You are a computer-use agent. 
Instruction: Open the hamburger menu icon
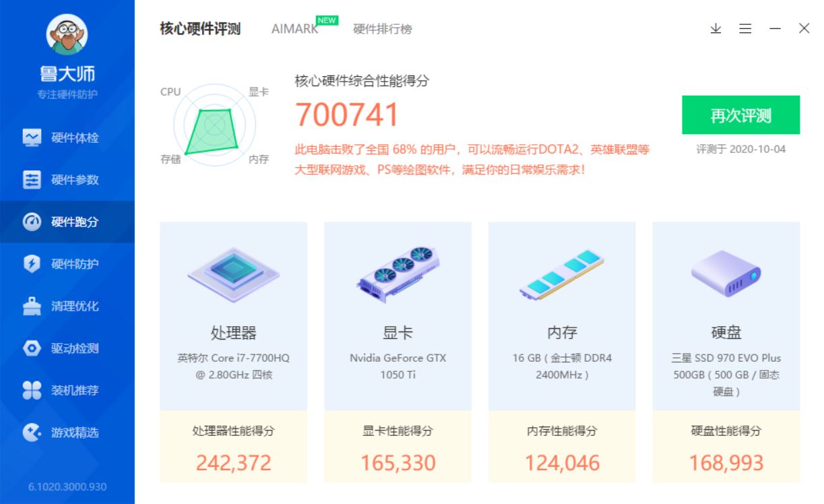[x=744, y=29]
